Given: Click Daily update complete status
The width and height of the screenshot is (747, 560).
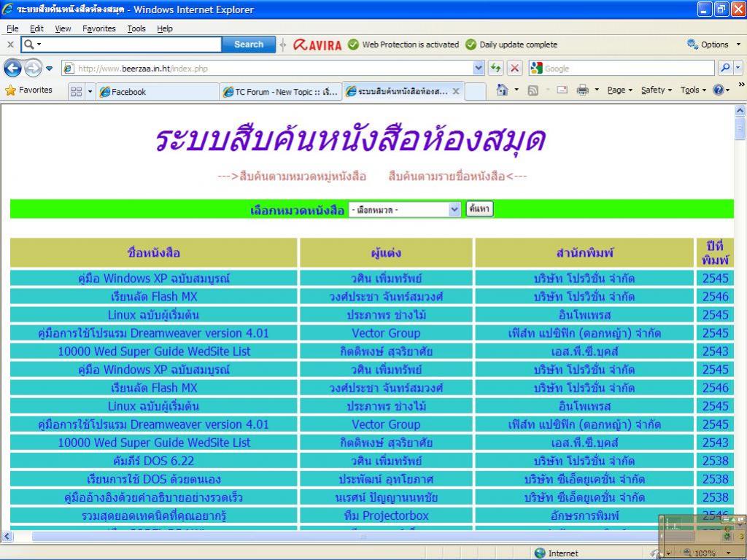Looking at the screenshot, I should coord(511,44).
